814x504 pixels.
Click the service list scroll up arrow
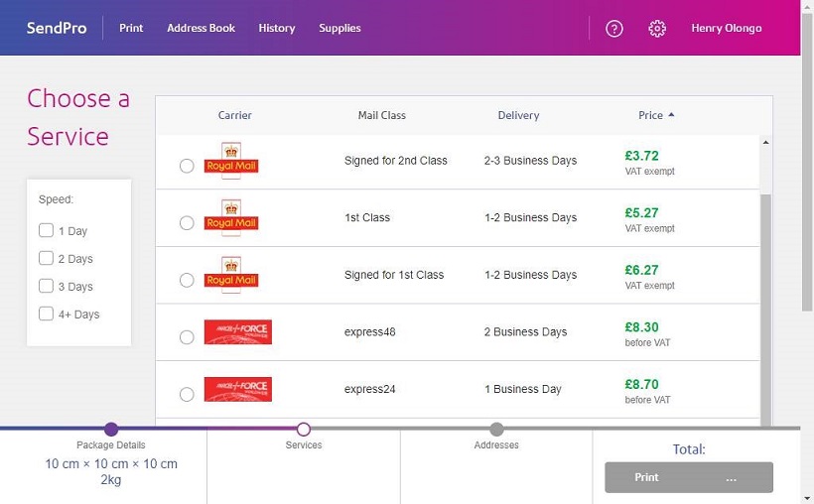pos(765,142)
